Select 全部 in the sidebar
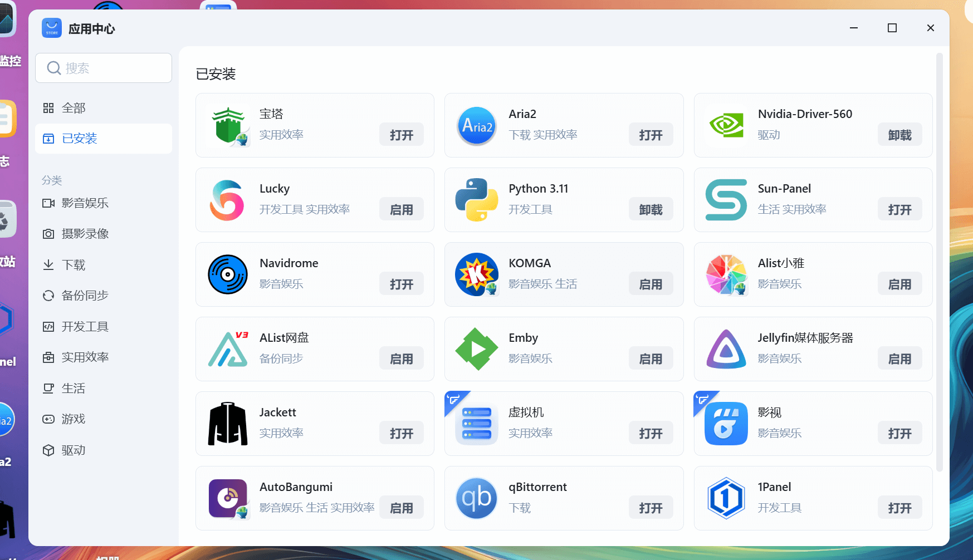 pos(104,108)
